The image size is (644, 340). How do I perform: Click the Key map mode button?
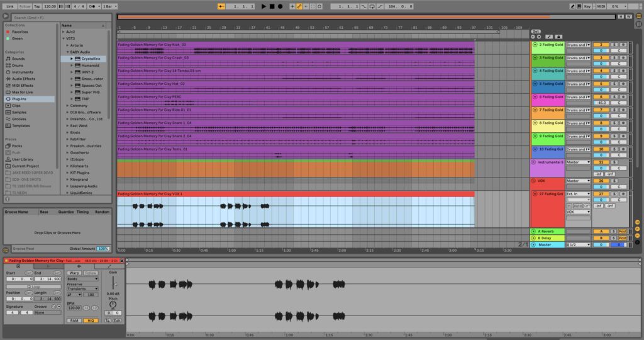point(587,6)
